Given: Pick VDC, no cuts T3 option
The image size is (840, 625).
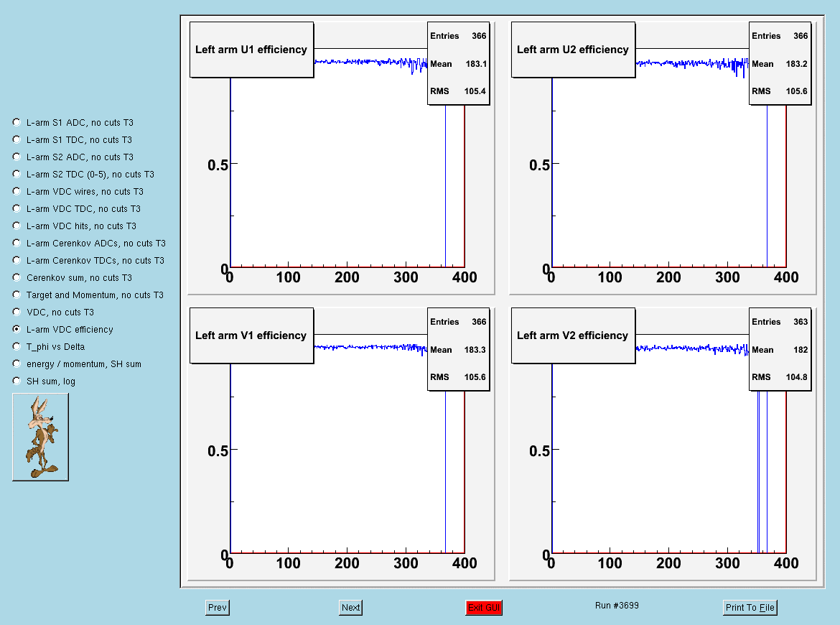Looking at the screenshot, I should click(17, 312).
